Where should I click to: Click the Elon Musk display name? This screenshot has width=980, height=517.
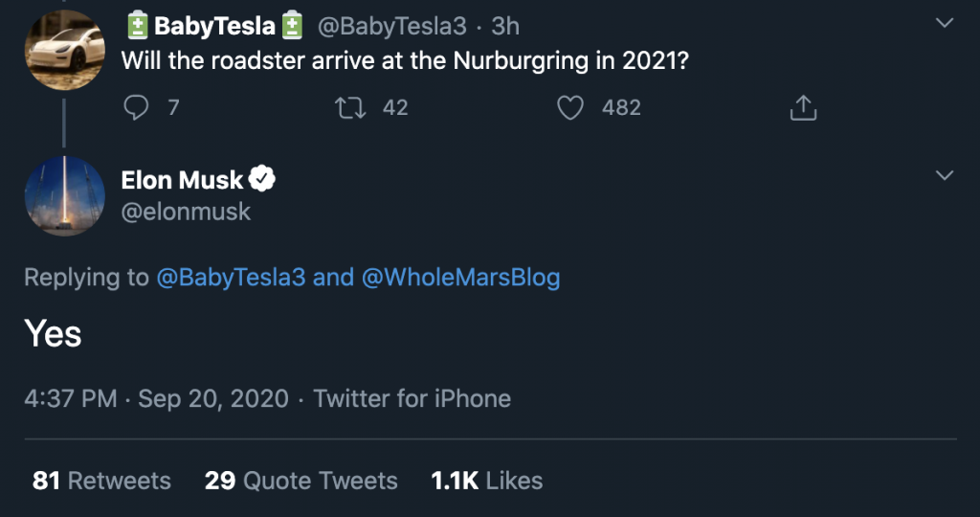182,180
